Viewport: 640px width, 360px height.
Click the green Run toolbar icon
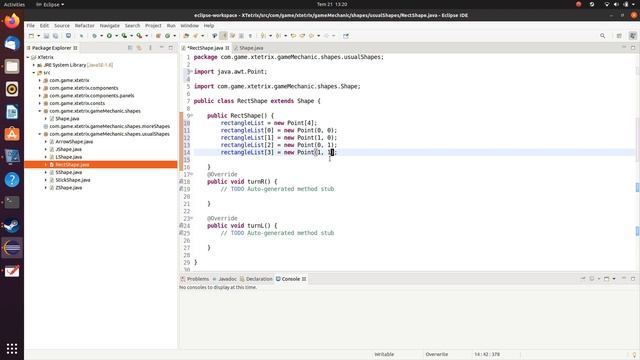(x=109, y=36)
